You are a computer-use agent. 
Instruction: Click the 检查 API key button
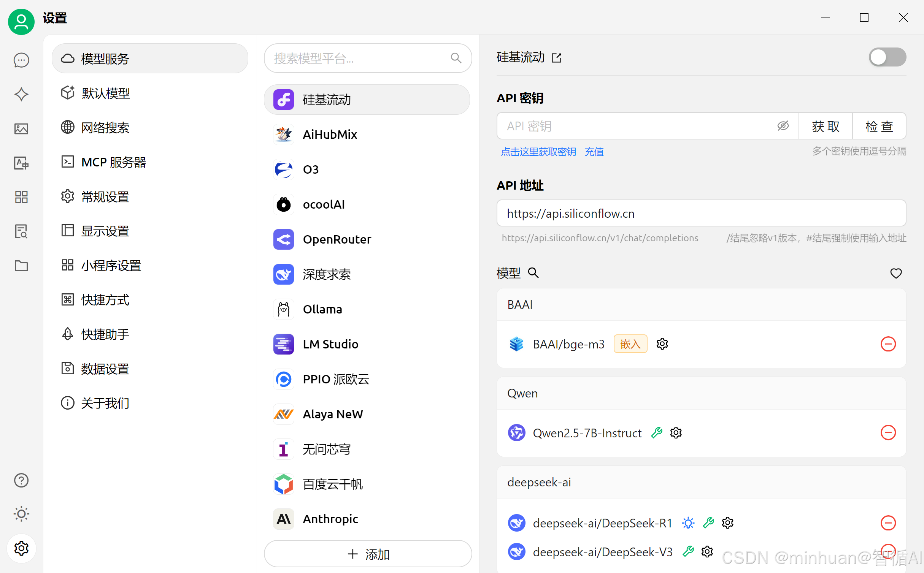(879, 126)
